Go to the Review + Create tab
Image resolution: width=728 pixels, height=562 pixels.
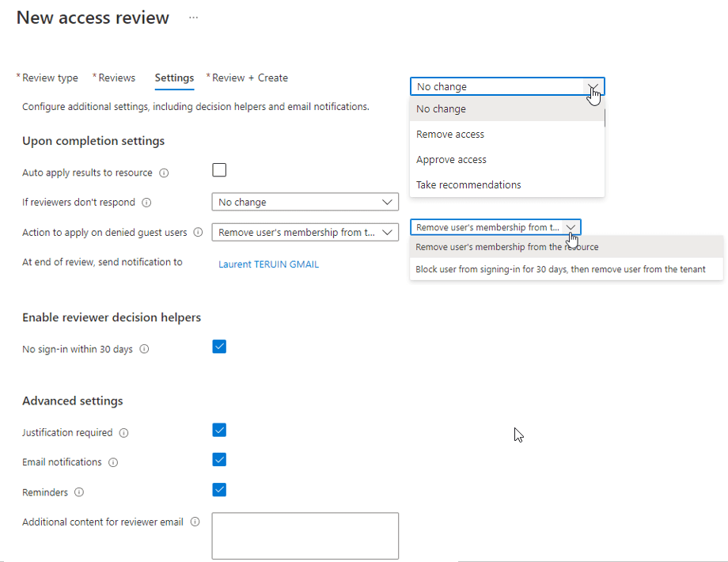[x=249, y=78]
